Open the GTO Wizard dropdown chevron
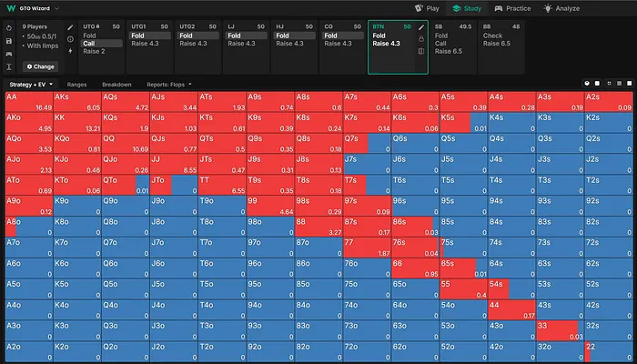 point(59,7)
